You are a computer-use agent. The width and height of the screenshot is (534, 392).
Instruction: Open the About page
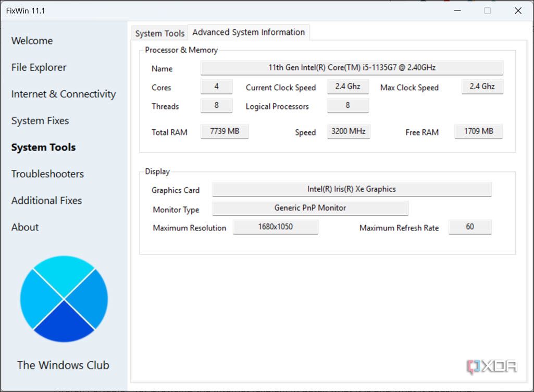point(25,227)
